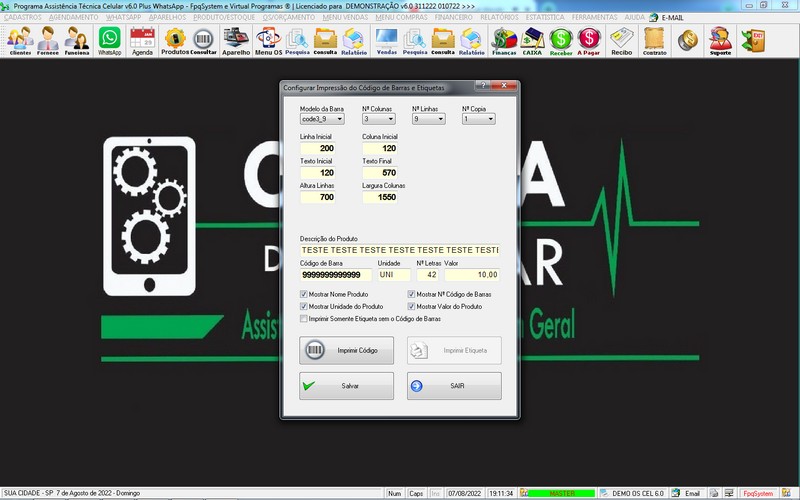
Task: Uncheck Mostrar Nome Produto
Action: (305, 295)
